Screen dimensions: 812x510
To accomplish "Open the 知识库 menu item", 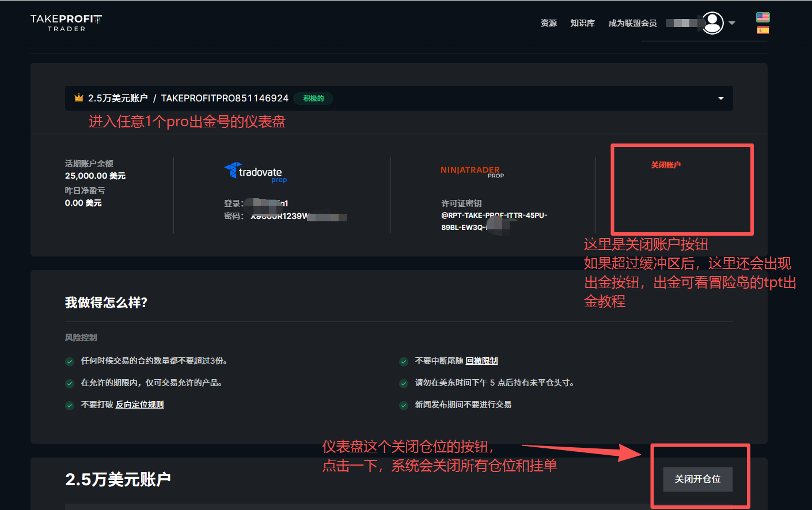I will pos(582,23).
